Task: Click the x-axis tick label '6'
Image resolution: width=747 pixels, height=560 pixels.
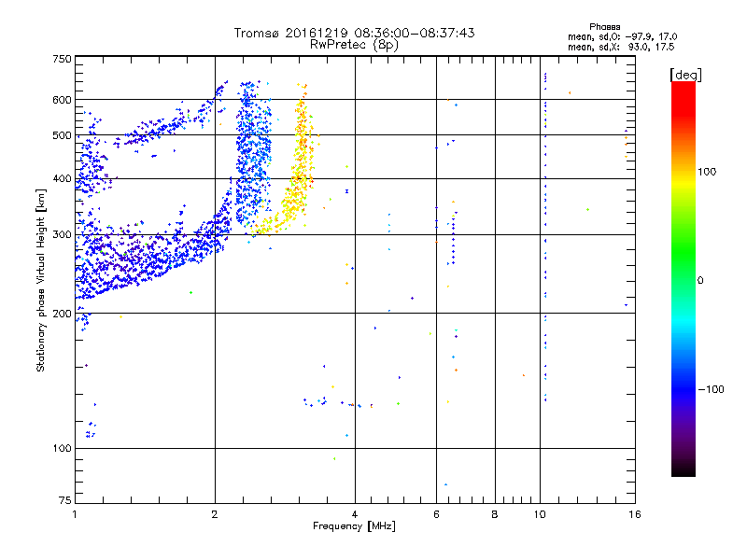Action: (436, 514)
